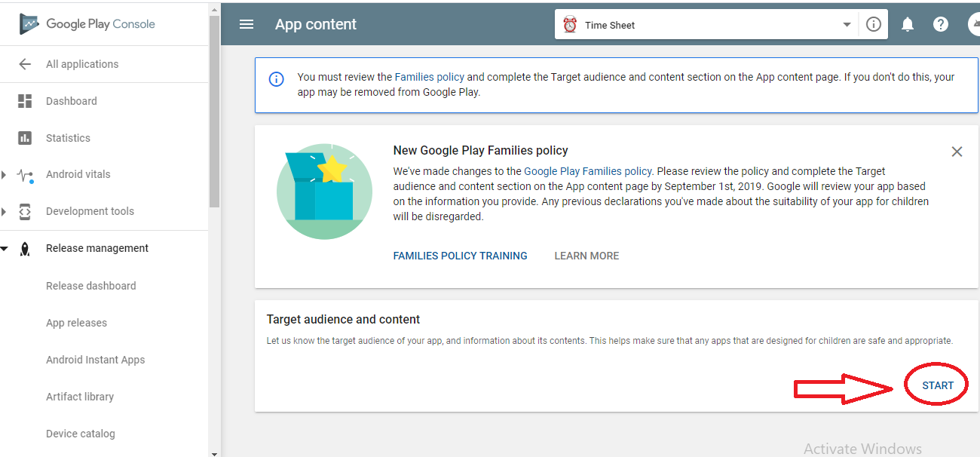This screenshot has width=980, height=457.
Task: Open app info circle icon in header
Action: [x=874, y=24]
